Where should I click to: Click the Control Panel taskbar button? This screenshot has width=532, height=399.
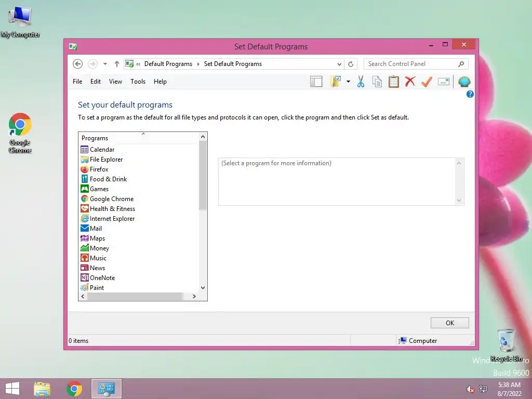[107, 389]
